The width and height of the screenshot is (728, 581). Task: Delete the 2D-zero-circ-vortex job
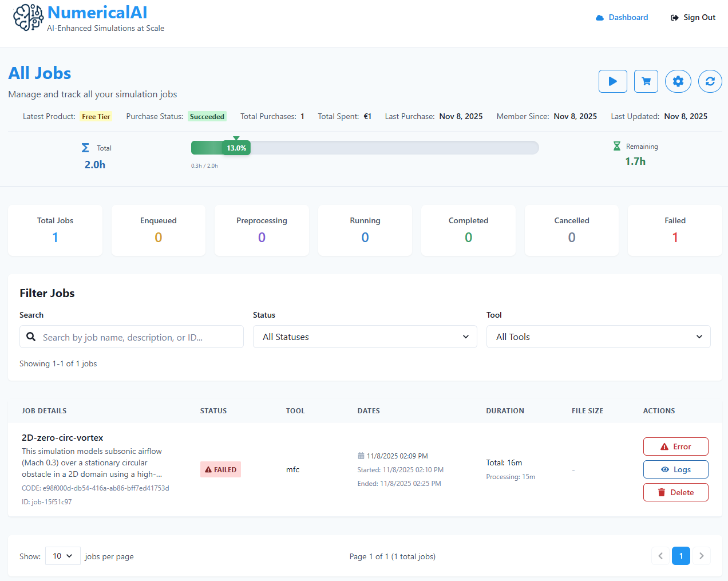pos(676,492)
